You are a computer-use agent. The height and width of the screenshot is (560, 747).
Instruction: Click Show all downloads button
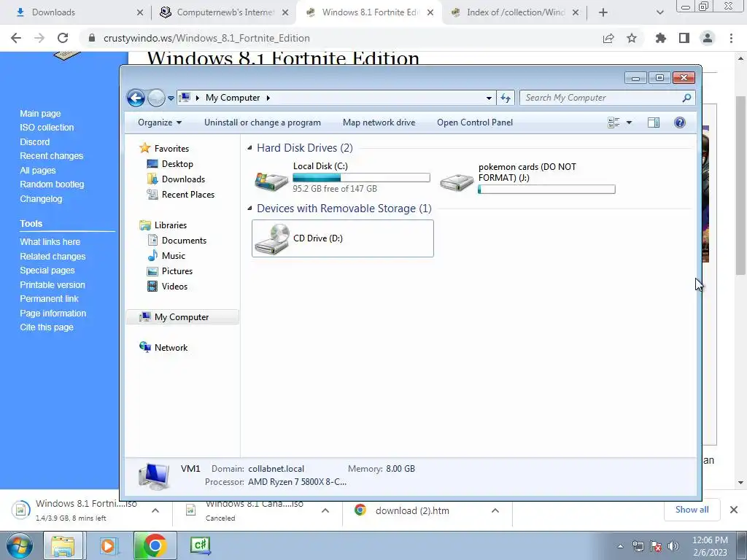[x=692, y=510]
